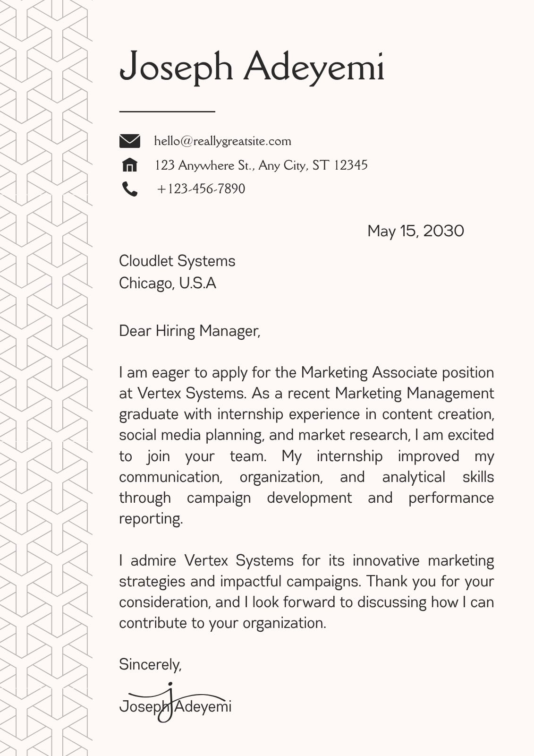
Task: Click the May 15, 2030 date
Action: point(415,231)
